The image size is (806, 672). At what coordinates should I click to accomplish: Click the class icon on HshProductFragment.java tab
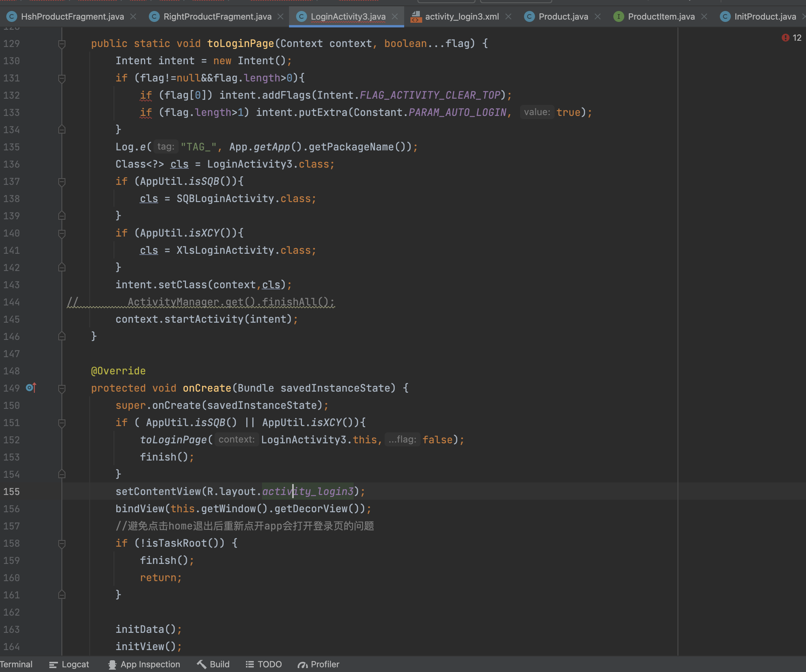pos(12,16)
